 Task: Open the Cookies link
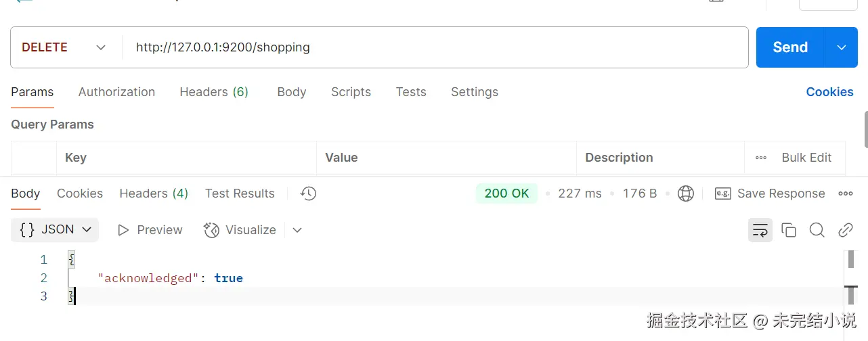(x=829, y=92)
